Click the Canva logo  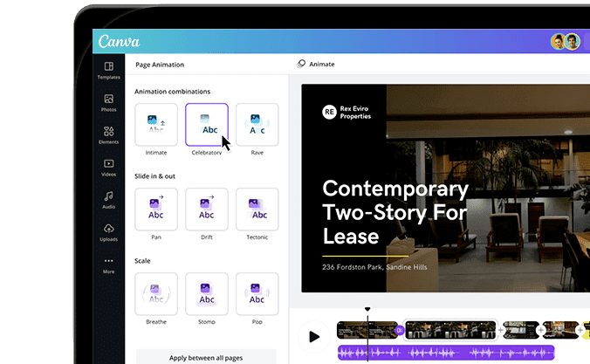[x=119, y=41]
